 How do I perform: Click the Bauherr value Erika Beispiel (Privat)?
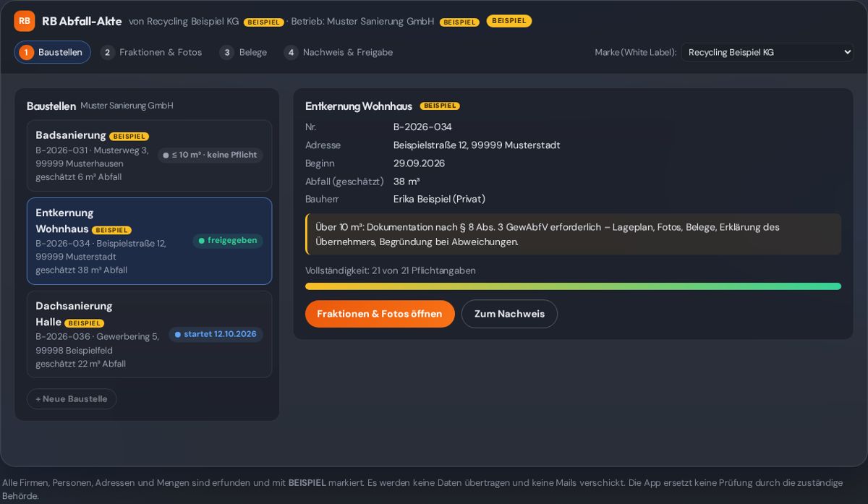(439, 199)
